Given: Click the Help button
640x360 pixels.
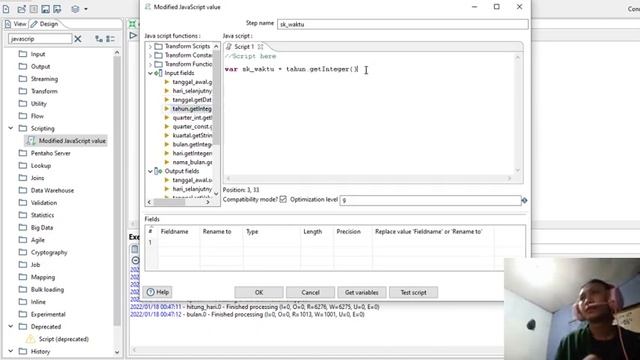Looking at the screenshot, I should tap(158, 292).
